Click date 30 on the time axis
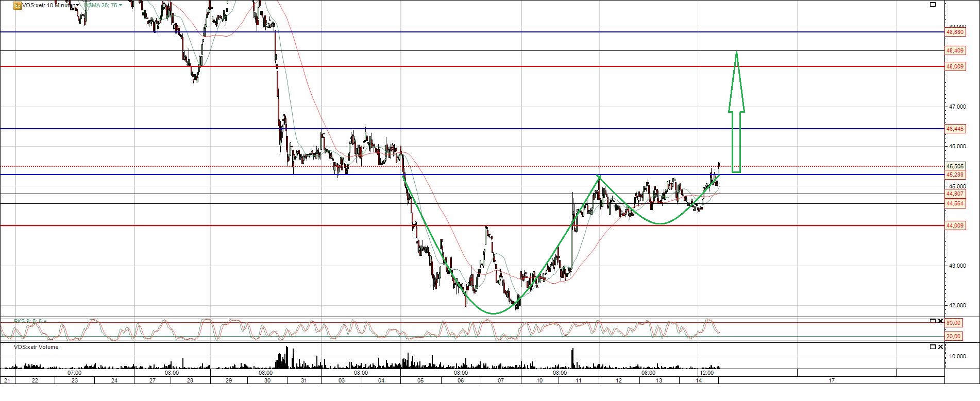The image size is (980, 401). point(267,380)
